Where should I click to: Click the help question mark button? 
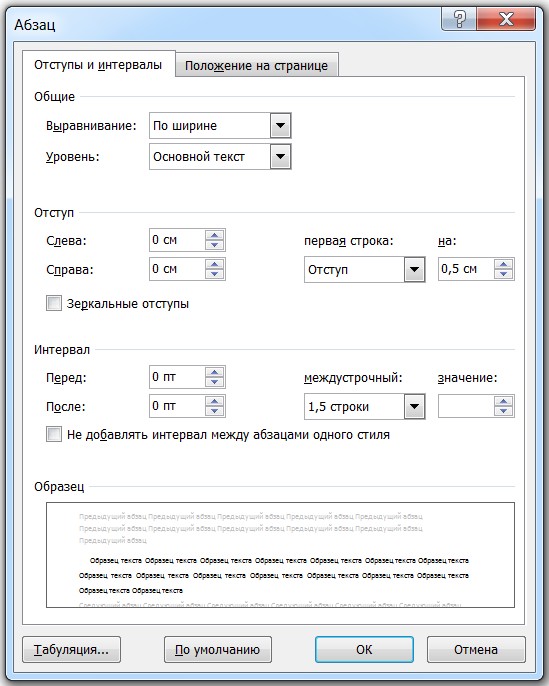(459, 19)
